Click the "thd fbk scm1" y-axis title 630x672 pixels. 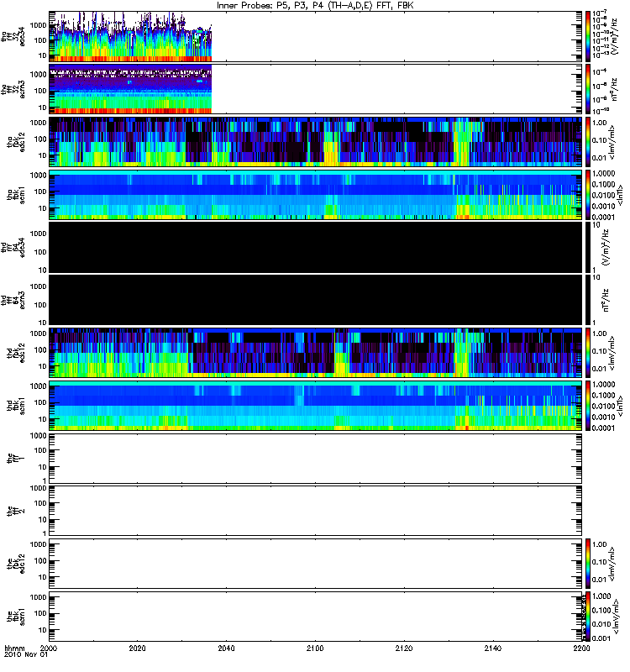click(16, 406)
